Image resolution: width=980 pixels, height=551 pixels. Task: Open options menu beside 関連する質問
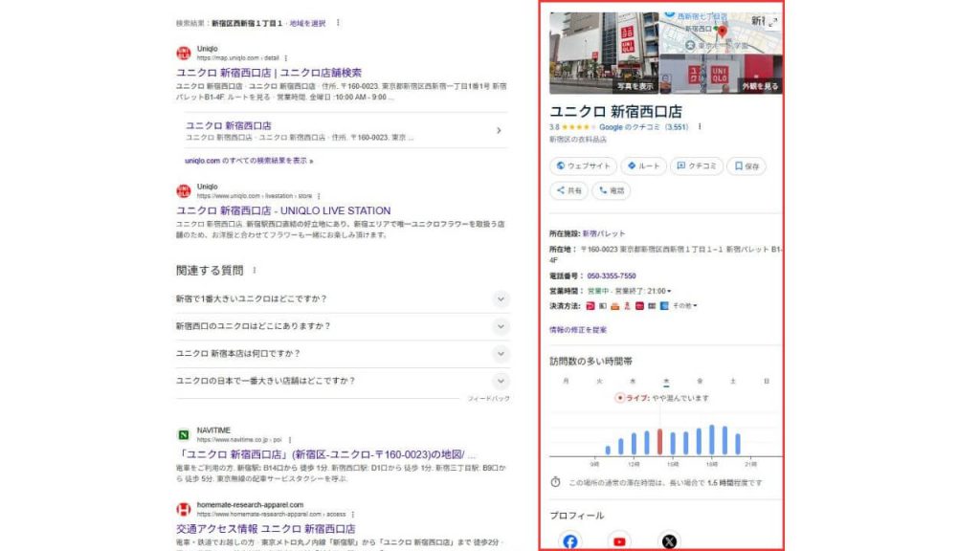click(x=255, y=271)
